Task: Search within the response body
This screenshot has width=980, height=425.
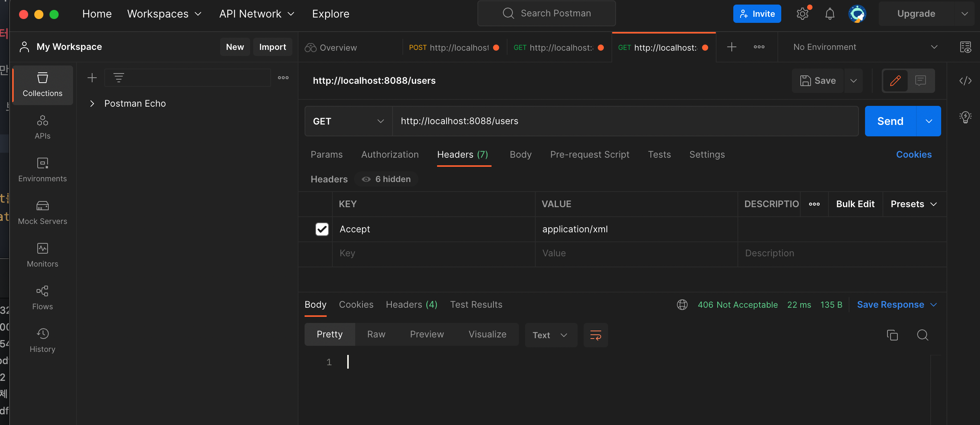Action: tap(923, 335)
